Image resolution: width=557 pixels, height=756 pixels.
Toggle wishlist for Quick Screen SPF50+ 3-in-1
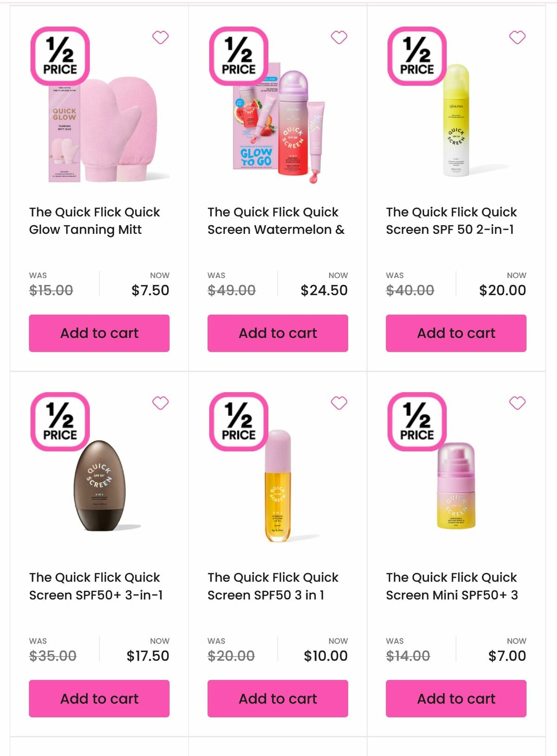[161, 403]
